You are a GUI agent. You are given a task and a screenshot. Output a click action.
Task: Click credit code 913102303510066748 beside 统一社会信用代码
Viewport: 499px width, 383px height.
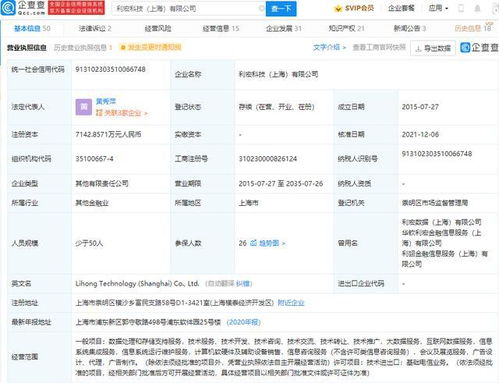click(110, 69)
